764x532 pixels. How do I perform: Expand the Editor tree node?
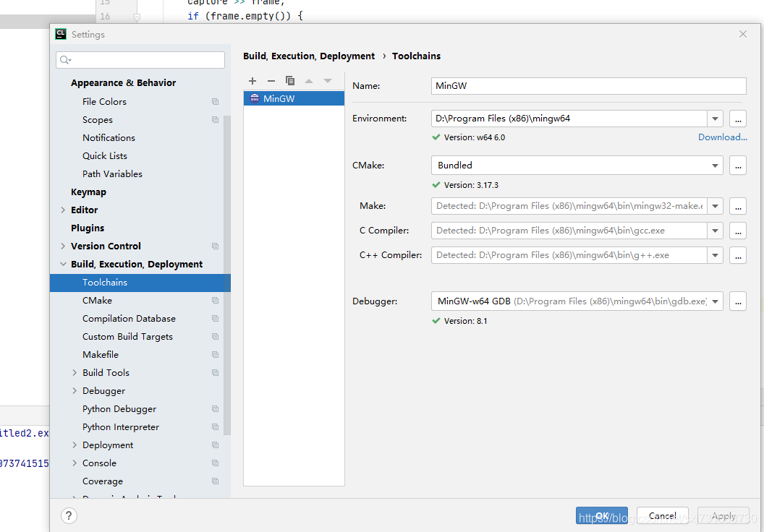pyautogui.click(x=63, y=210)
